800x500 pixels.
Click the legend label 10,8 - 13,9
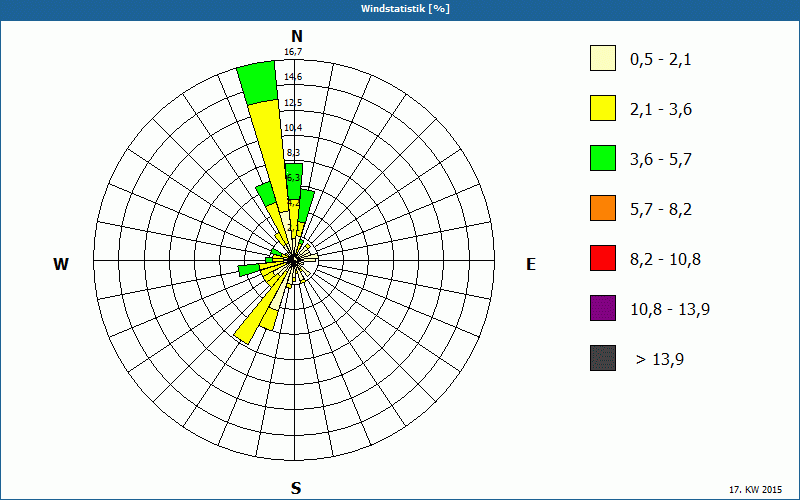point(670,310)
